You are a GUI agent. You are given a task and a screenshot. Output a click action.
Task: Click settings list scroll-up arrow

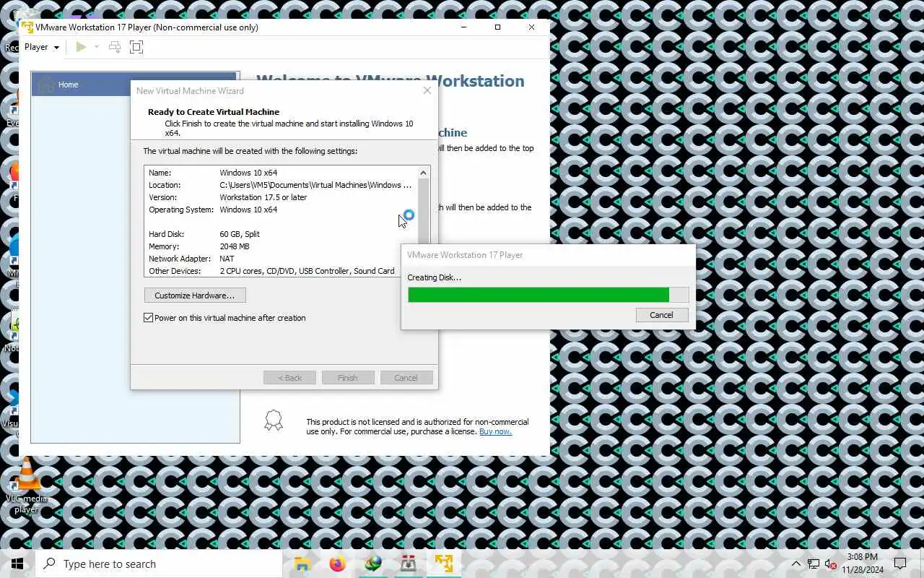[424, 173]
